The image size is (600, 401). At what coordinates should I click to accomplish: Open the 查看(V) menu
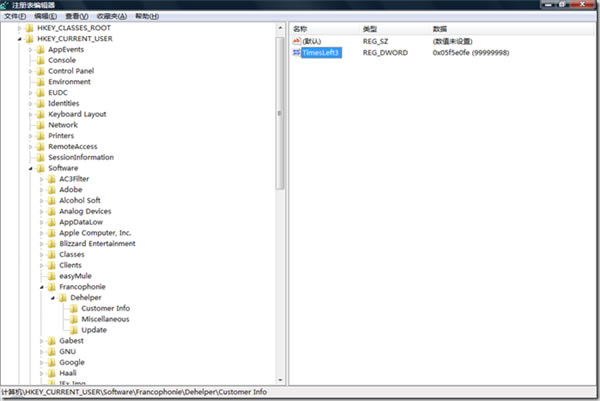77,16
